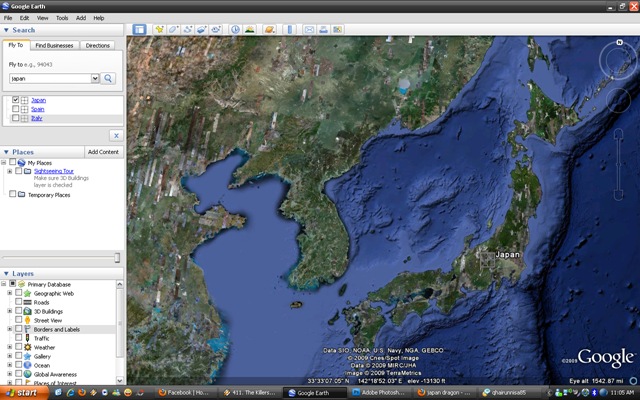Image resolution: width=640 pixels, height=400 pixels.
Task: Show sunlight across the landscape icon
Action: (x=249, y=29)
